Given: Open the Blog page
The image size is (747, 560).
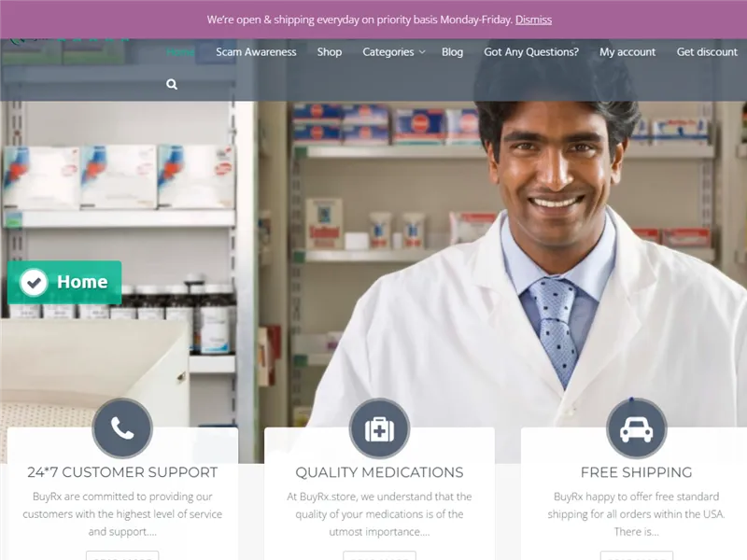Looking at the screenshot, I should pyautogui.click(x=452, y=52).
